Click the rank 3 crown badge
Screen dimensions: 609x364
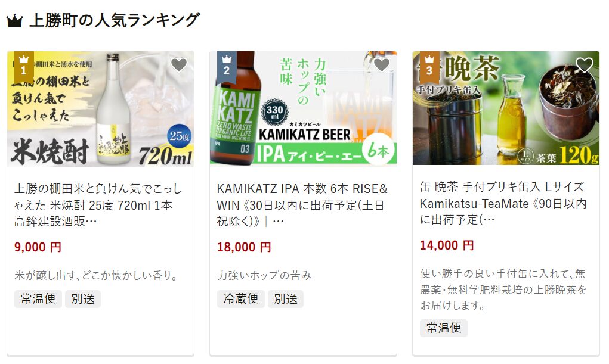click(429, 67)
